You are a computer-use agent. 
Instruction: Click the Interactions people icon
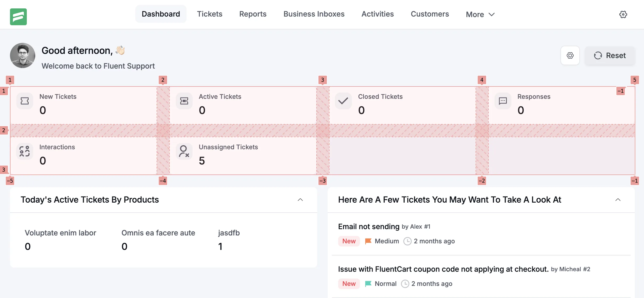tap(24, 151)
